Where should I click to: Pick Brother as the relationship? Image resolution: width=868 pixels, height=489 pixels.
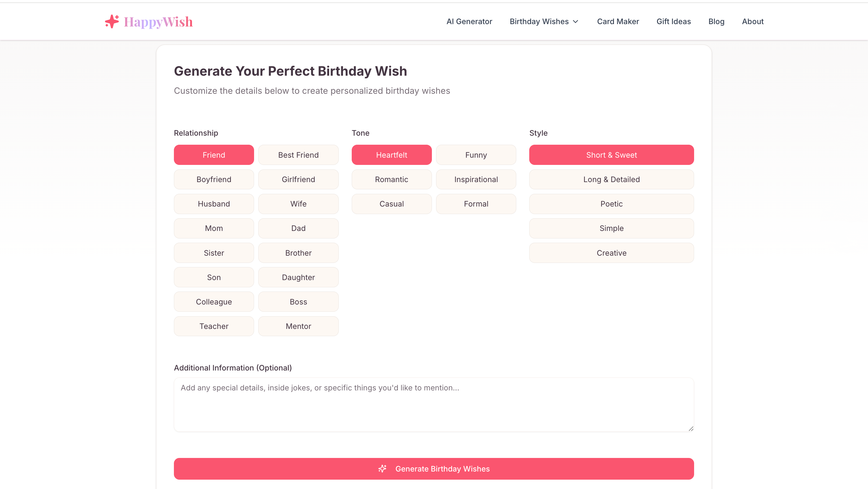click(x=298, y=253)
